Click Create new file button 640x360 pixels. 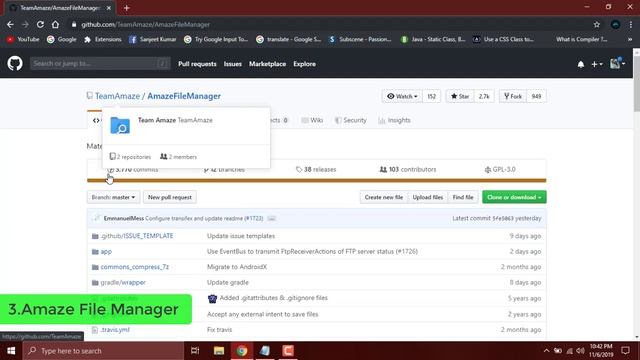click(384, 197)
